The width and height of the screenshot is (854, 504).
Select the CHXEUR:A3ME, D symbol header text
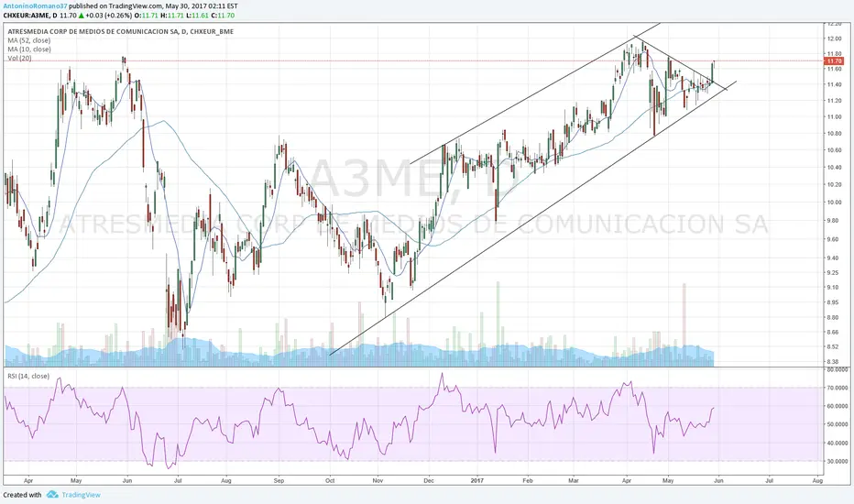(x=30, y=16)
